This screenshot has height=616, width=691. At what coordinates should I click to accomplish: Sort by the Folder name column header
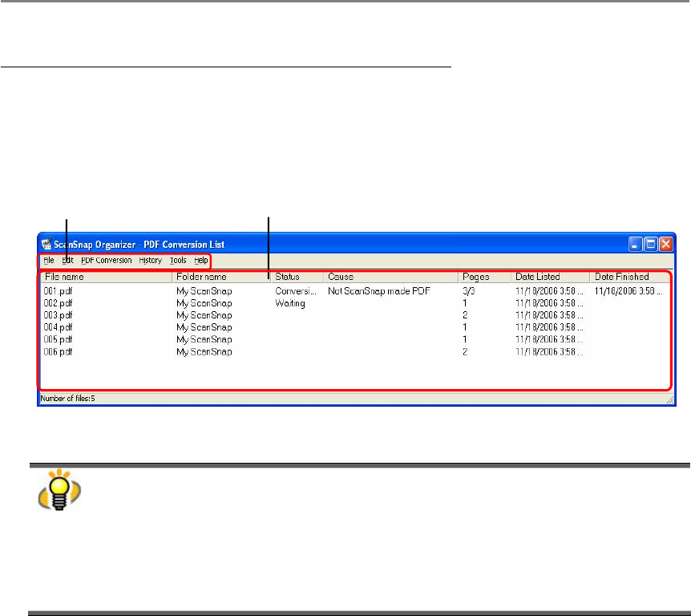pyautogui.click(x=221, y=277)
